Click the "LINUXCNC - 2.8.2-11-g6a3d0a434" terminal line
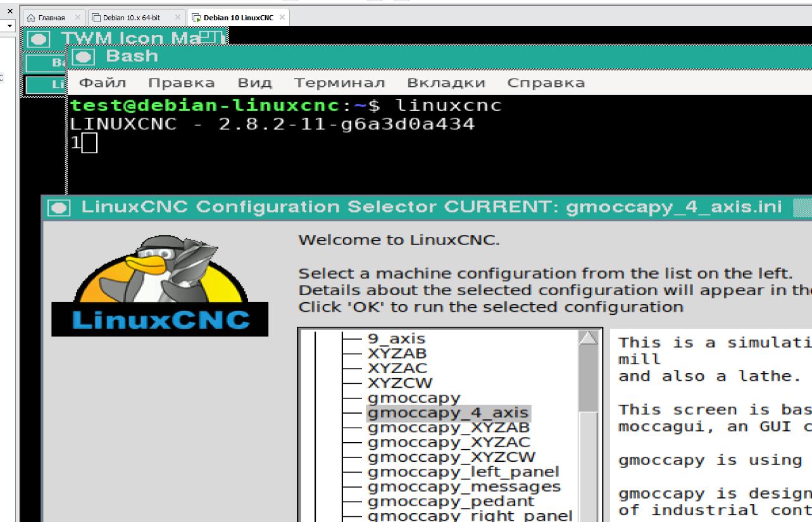The image size is (812, 522). click(x=272, y=124)
